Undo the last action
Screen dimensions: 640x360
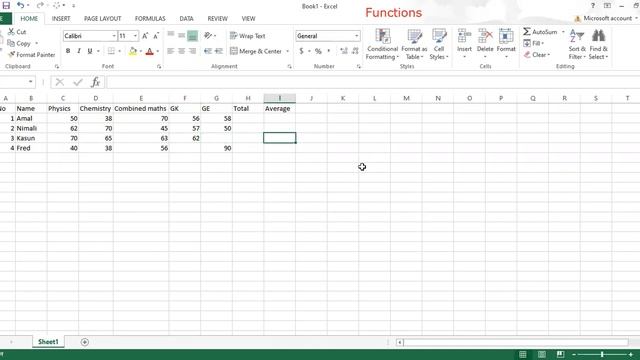coord(20,5)
